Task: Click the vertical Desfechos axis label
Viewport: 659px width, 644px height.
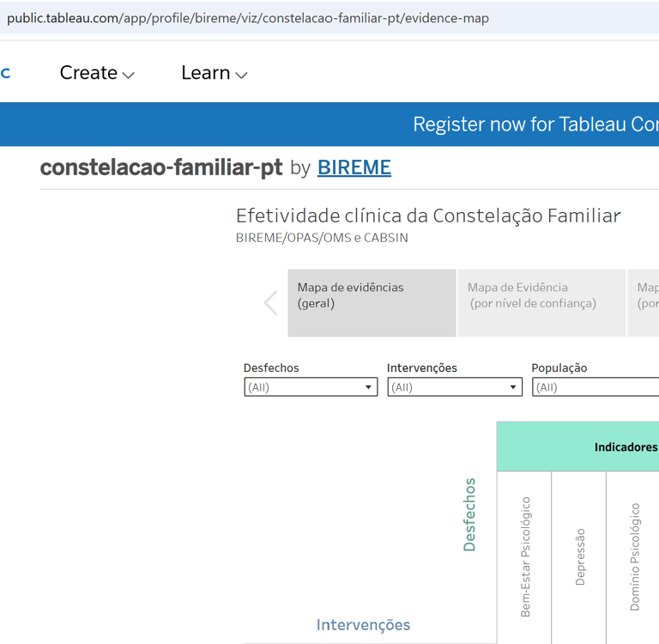Action: click(469, 514)
